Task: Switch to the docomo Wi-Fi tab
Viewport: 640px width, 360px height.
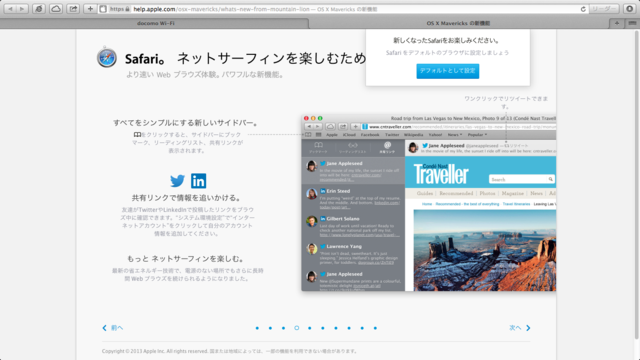Action: (x=155, y=23)
